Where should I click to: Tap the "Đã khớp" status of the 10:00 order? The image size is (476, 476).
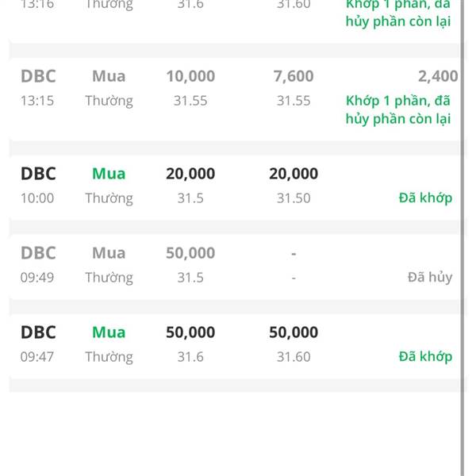(425, 198)
